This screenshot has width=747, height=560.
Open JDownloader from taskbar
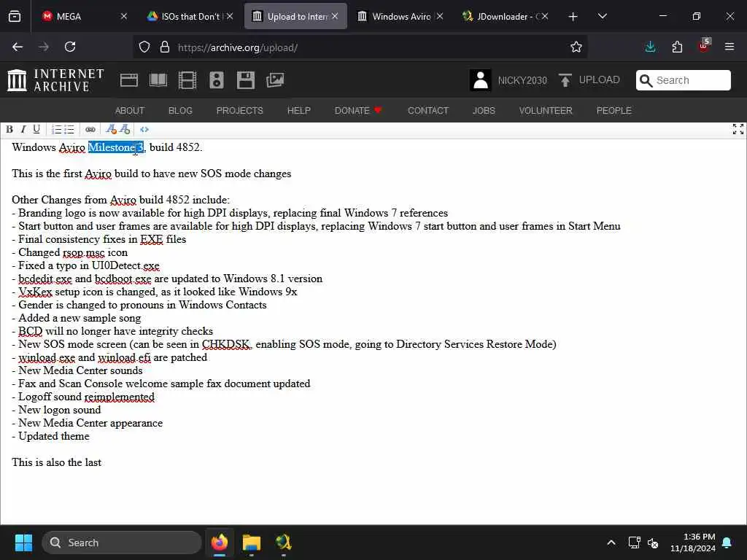[284, 542]
